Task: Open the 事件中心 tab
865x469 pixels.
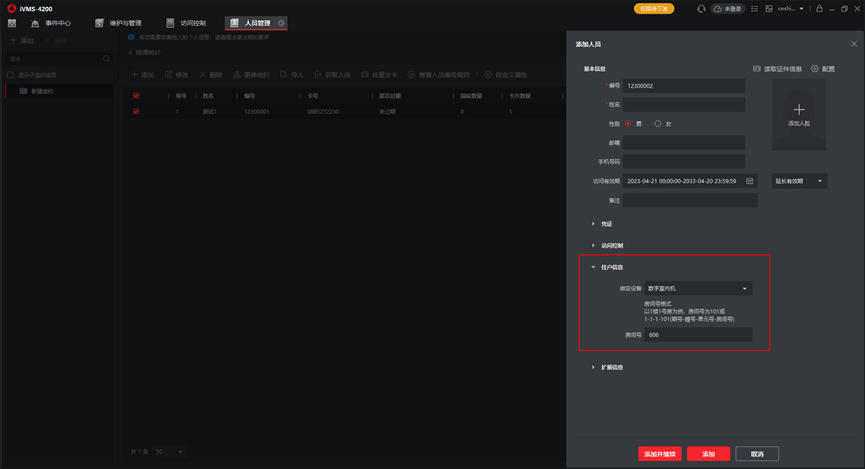Action: pos(51,23)
